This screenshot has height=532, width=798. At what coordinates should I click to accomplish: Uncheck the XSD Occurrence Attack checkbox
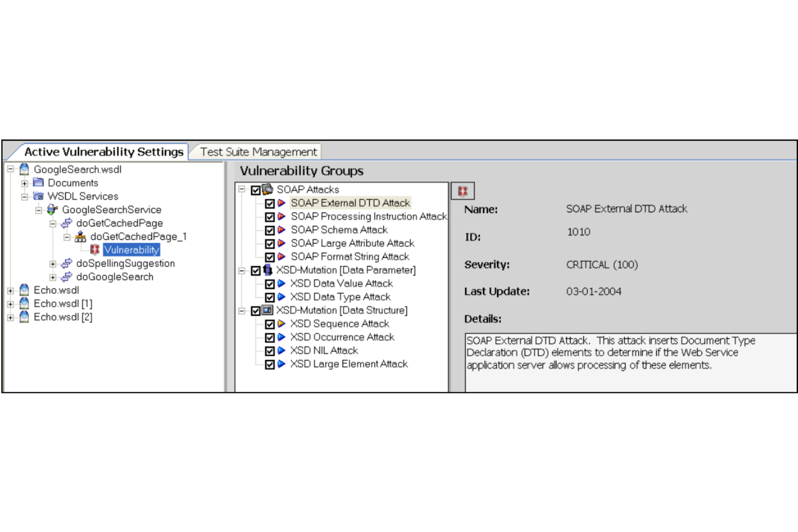click(270, 338)
